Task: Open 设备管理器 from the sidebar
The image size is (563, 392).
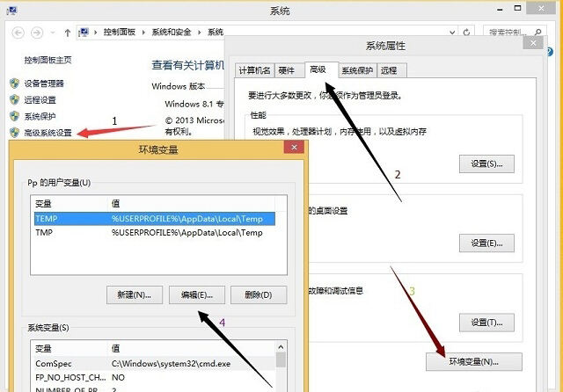Action: [x=44, y=83]
